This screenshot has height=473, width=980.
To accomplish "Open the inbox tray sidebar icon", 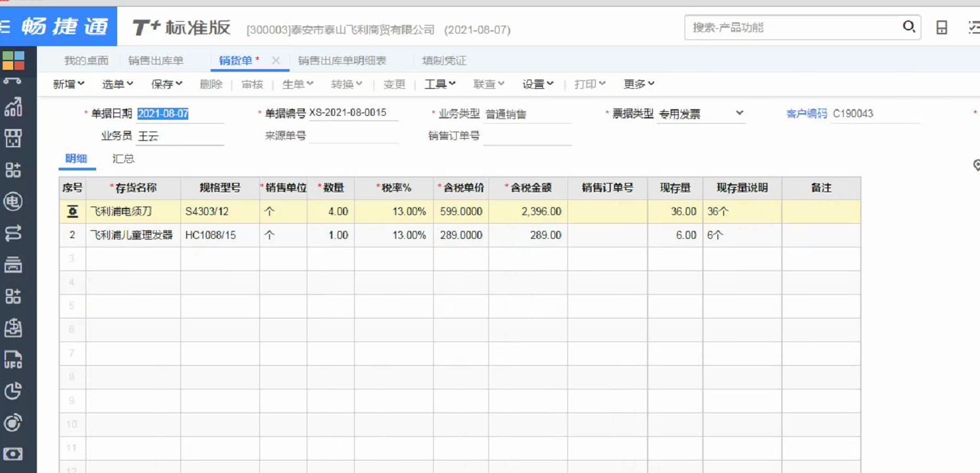I will (13, 328).
